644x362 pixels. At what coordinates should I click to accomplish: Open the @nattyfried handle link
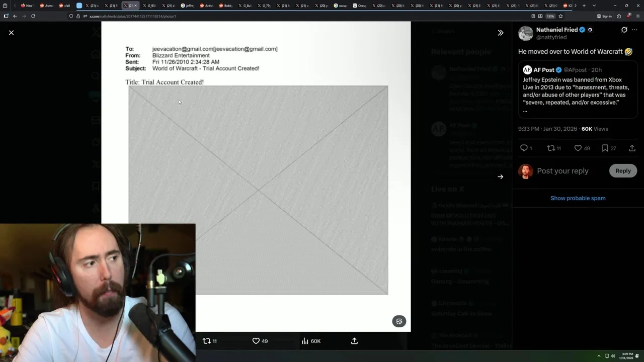[551, 37]
